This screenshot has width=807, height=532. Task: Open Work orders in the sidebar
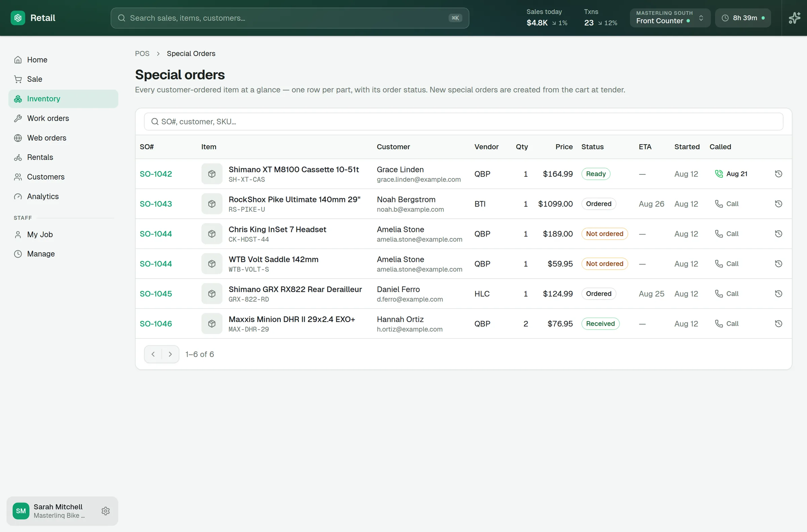(x=63, y=118)
